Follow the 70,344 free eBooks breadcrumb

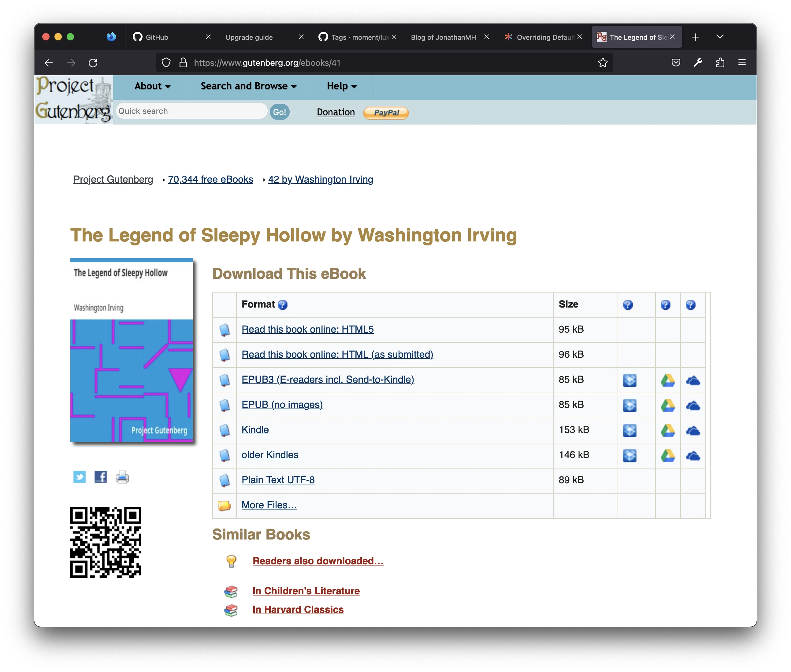tap(210, 179)
